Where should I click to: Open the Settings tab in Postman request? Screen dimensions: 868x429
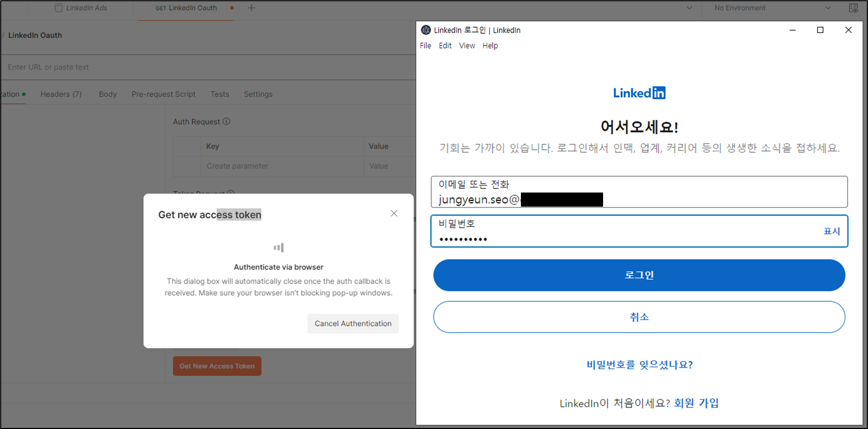click(258, 94)
